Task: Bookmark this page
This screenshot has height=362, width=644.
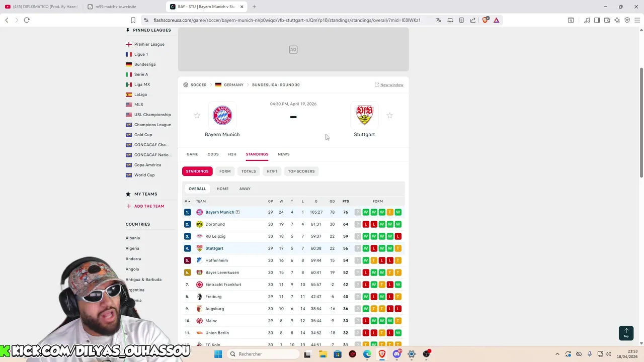Action: [133, 20]
